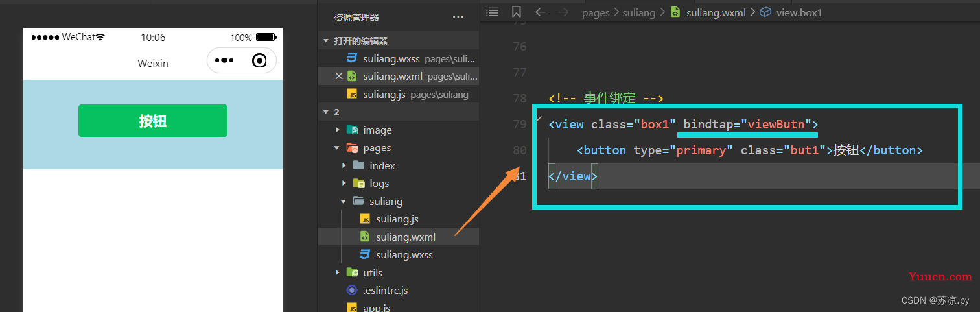
Task: Click the suliang.wxml breadcrumb segment
Action: (x=717, y=12)
